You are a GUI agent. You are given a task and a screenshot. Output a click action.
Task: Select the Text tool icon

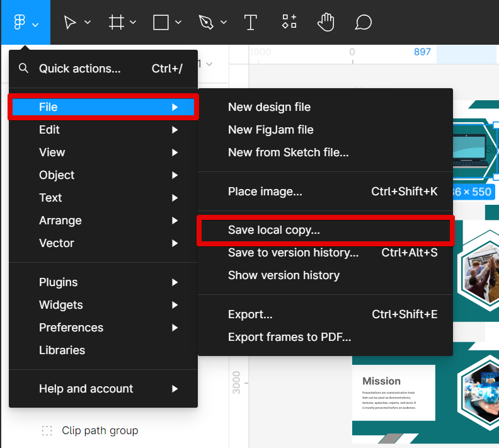coord(251,23)
